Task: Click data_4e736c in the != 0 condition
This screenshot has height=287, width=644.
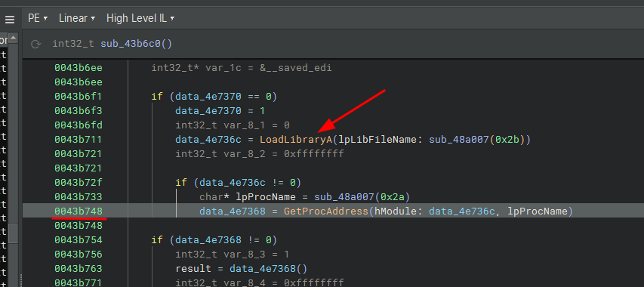Action: point(233,183)
